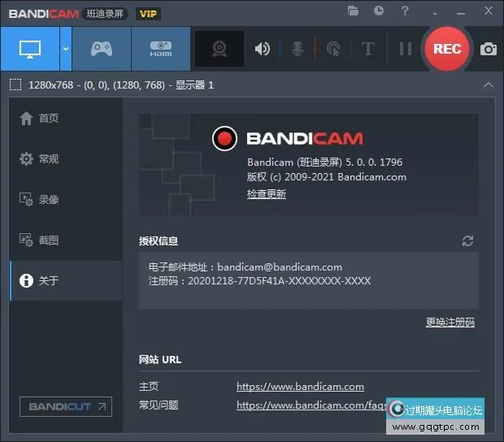
Task: Click the 版权 (c) 2009-2021 Bandicam.com text
Action: (327, 177)
